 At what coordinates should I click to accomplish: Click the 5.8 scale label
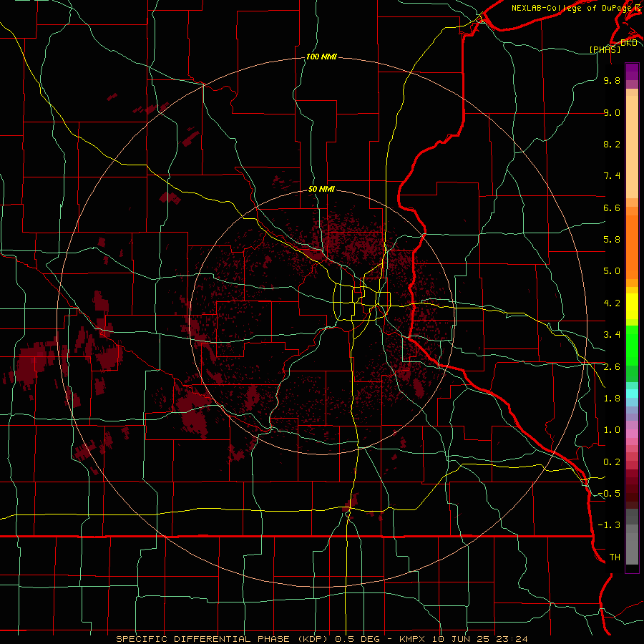[612, 240]
